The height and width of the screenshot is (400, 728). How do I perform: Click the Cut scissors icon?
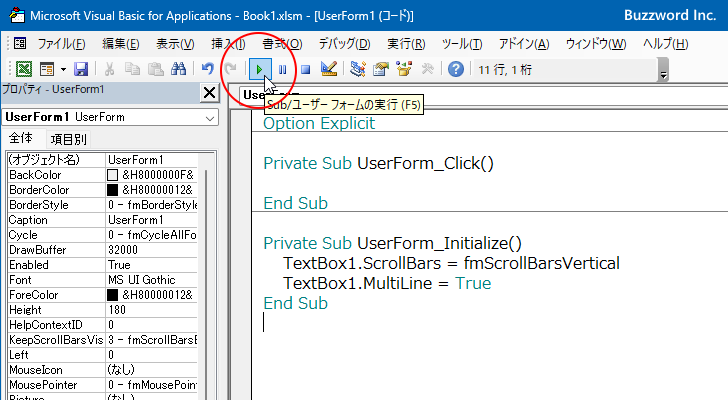click(x=110, y=70)
